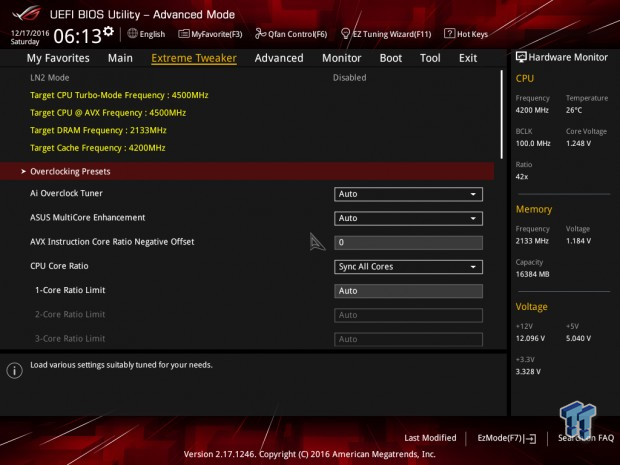Open MyFavorite(F3) list icon
This screenshot has width=620, height=465.
coord(183,34)
